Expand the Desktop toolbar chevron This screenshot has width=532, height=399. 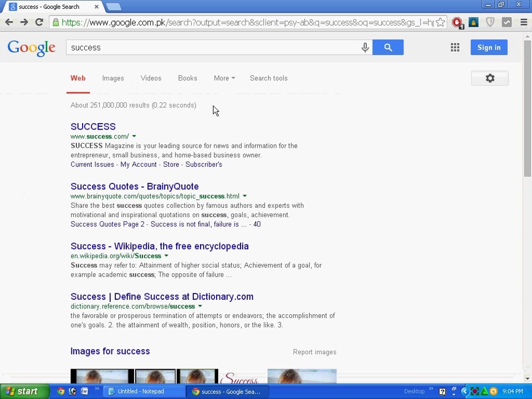pyautogui.click(x=431, y=388)
